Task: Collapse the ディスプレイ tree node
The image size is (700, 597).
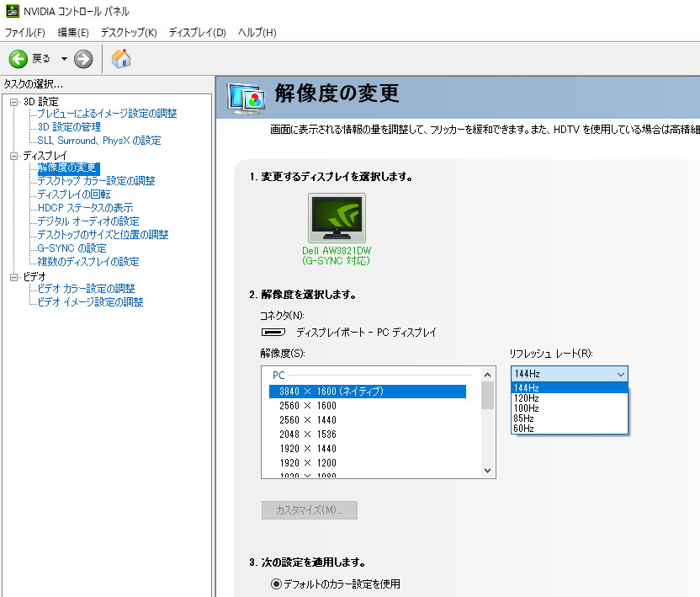Action: tap(13, 156)
